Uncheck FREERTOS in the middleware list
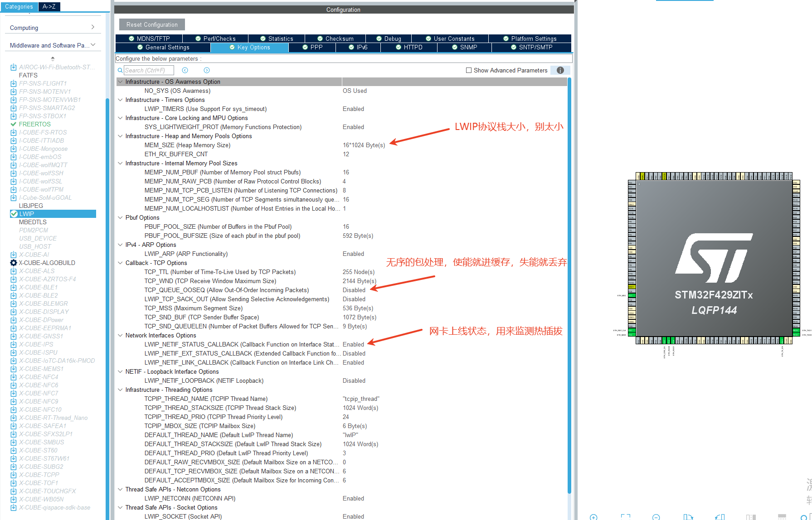This screenshot has height=520, width=812. coord(14,124)
